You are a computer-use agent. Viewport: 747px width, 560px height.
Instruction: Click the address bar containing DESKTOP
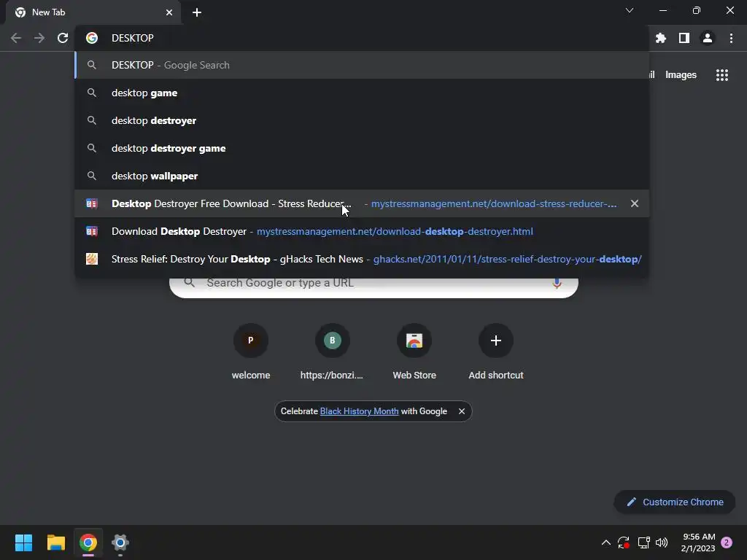click(362, 38)
